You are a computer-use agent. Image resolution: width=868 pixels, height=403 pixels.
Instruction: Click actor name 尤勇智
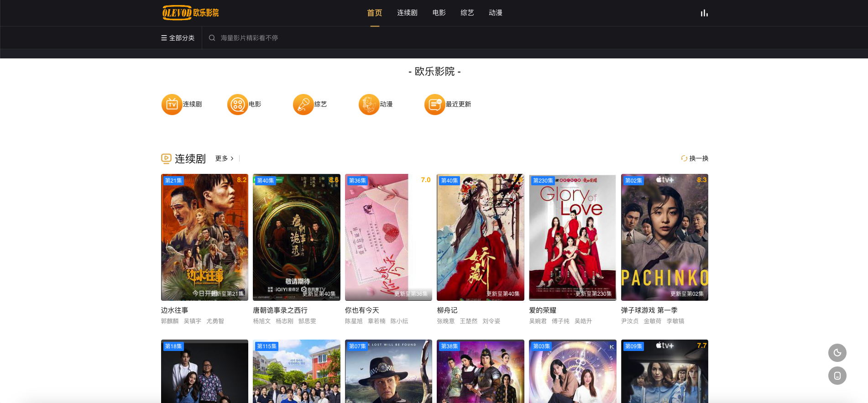[215, 321]
